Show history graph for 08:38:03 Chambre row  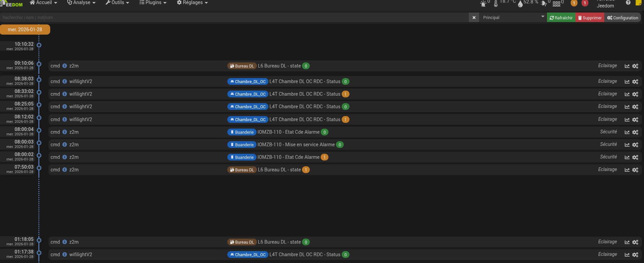pyautogui.click(x=627, y=82)
